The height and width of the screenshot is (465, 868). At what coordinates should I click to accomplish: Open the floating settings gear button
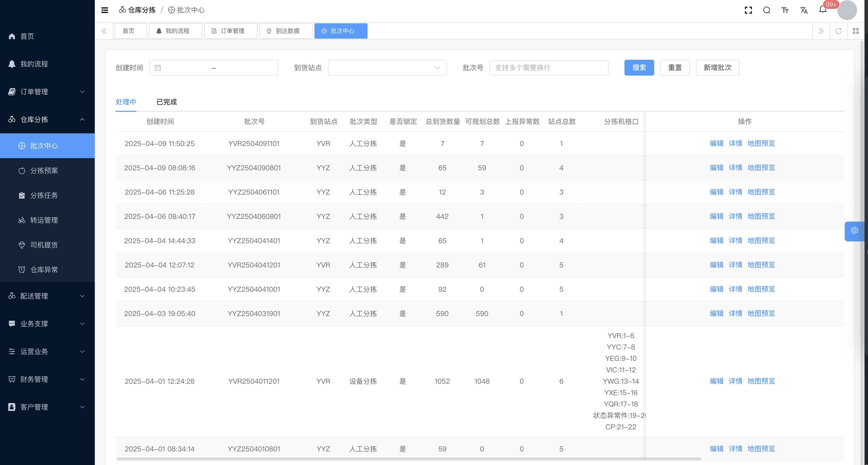pos(854,231)
